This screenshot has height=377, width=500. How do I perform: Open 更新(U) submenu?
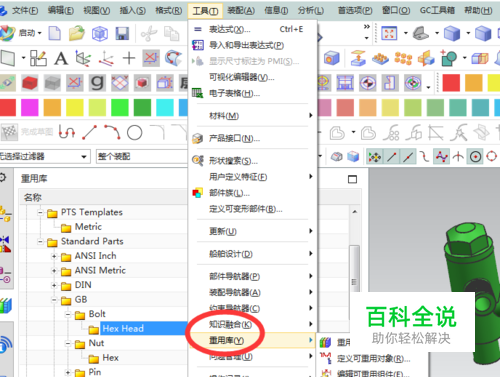252,231
